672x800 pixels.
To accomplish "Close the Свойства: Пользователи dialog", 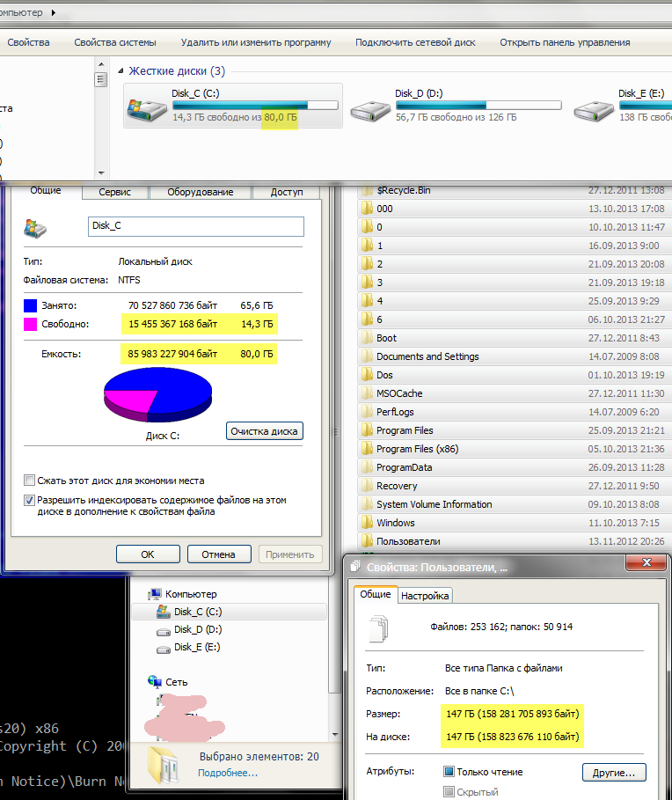I will pyautogui.click(x=646, y=562).
